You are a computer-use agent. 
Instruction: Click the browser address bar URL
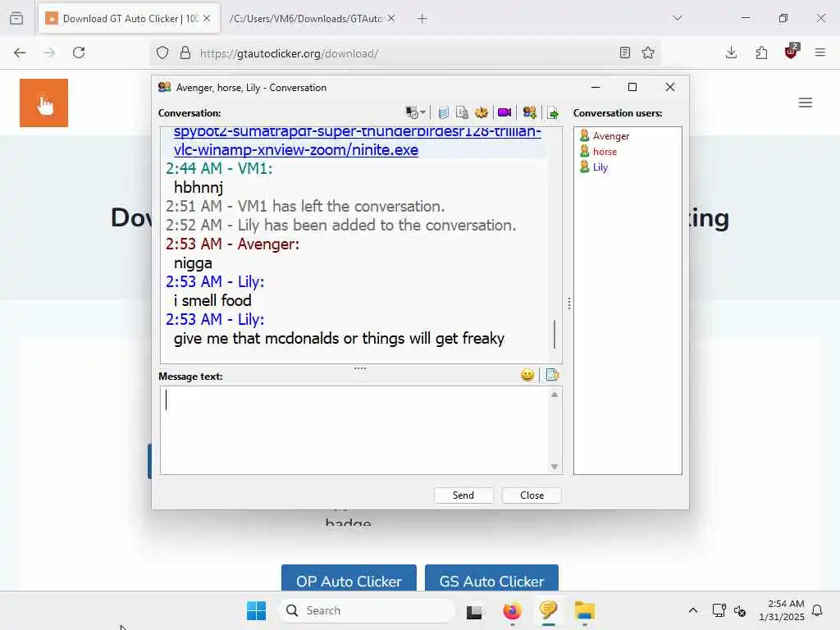pos(290,53)
